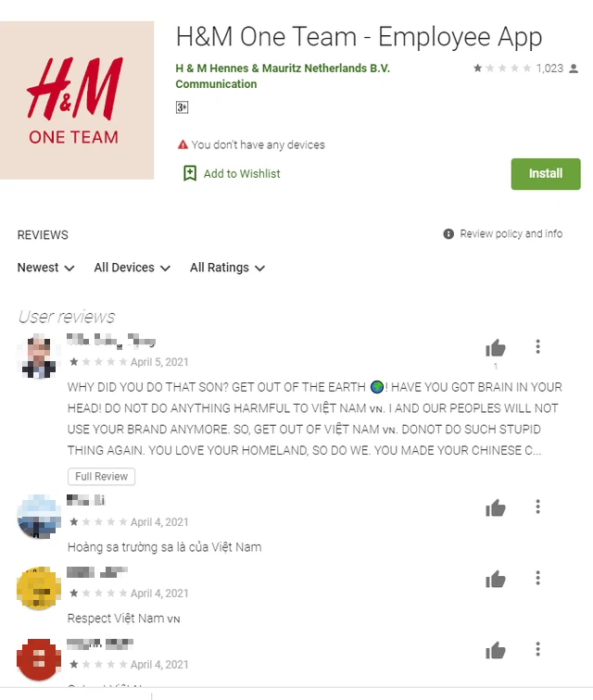Screen dimensions: 593x700
Task: Expand the All Ratings filter
Action: click(x=227, y=268)
